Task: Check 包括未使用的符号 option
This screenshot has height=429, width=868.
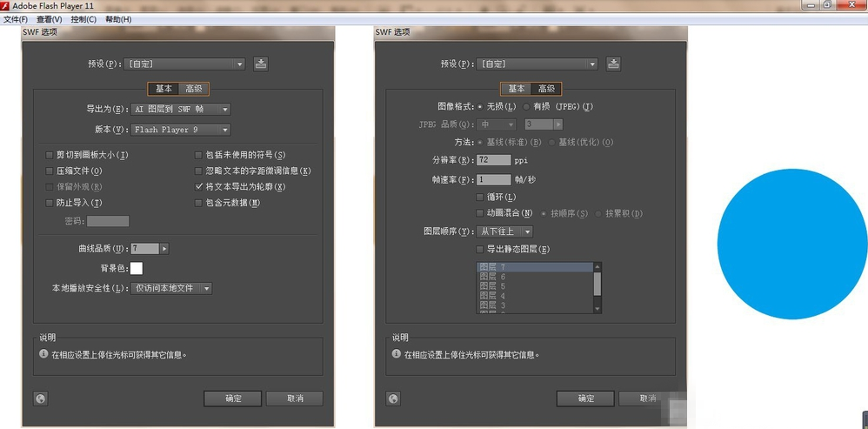Action: (x=198, y=155)
